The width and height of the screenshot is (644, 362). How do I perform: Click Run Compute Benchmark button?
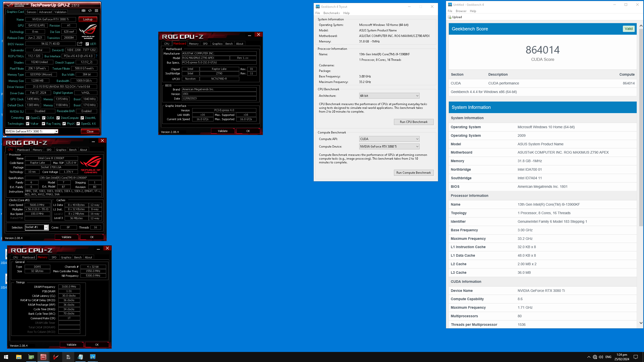414,173
